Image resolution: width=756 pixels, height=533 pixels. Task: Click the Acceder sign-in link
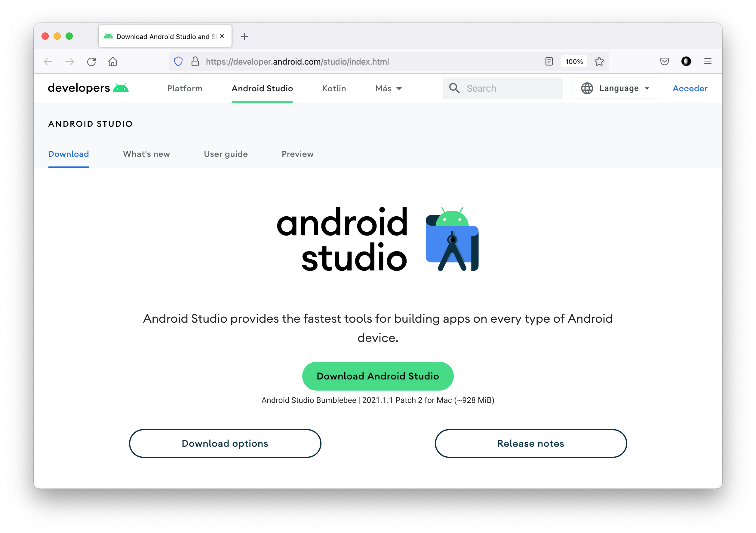[690, 89]
